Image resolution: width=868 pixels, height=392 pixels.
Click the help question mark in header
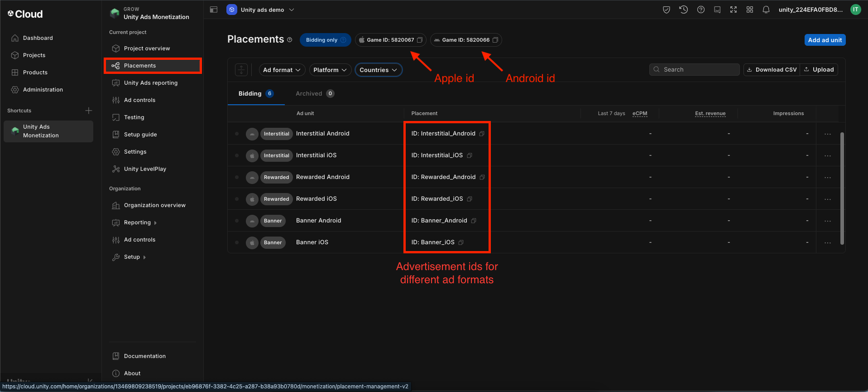click(701, 10)
